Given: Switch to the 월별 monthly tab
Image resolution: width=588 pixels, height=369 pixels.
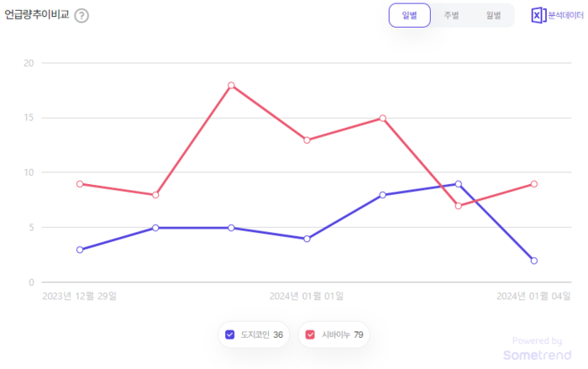Looking at the screenshot, I should [493, 15].
